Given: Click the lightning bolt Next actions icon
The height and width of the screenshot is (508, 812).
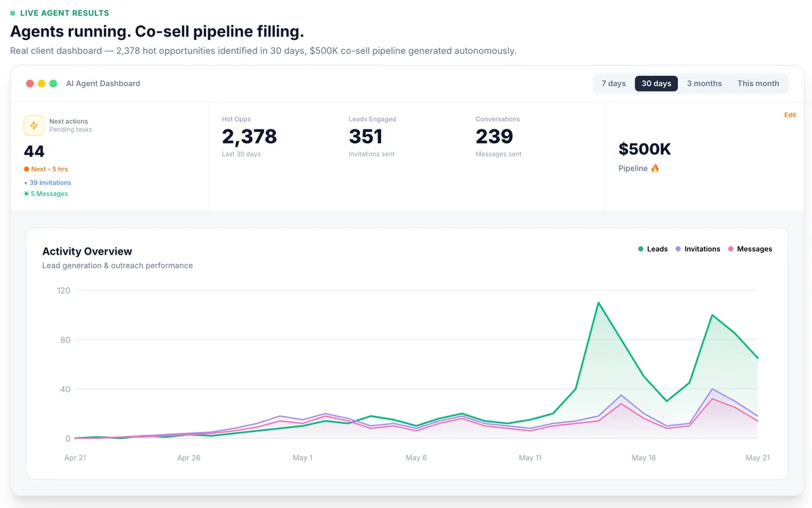Looking at the screenshot, I should (34, 125).
